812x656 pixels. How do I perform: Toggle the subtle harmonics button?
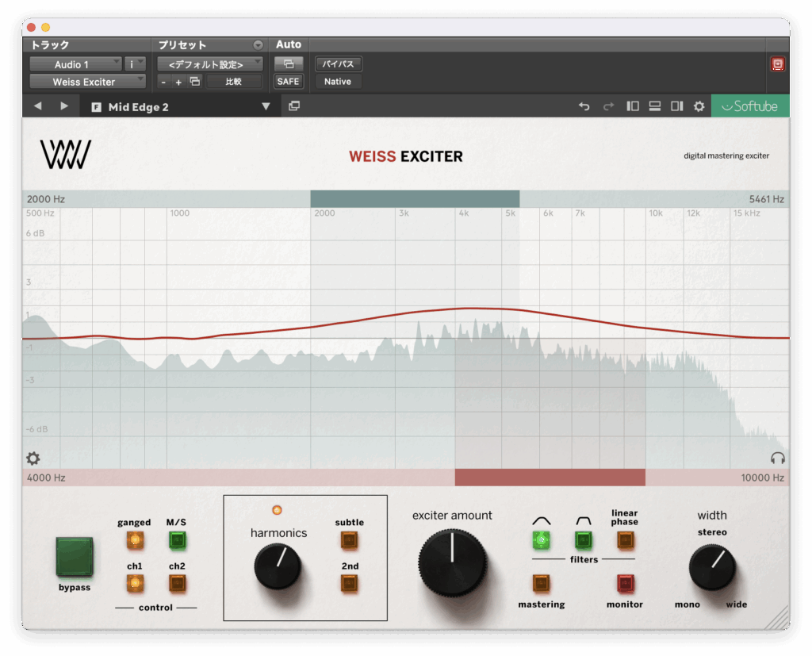tap(349, 540)
